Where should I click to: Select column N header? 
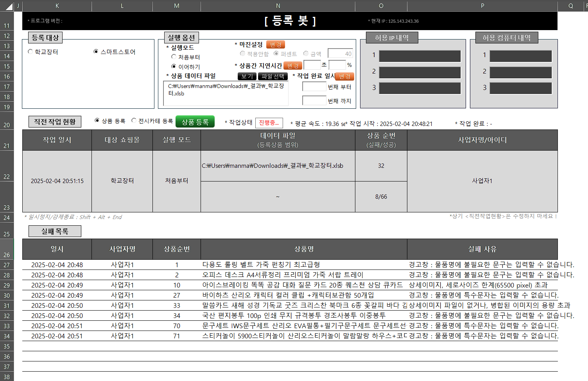(x=278, y=6)
